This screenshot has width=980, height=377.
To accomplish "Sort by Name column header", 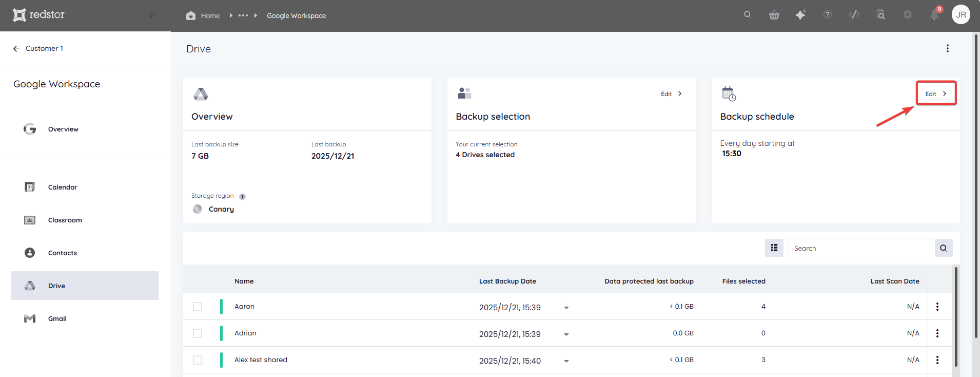I will [x=244, y=281].
